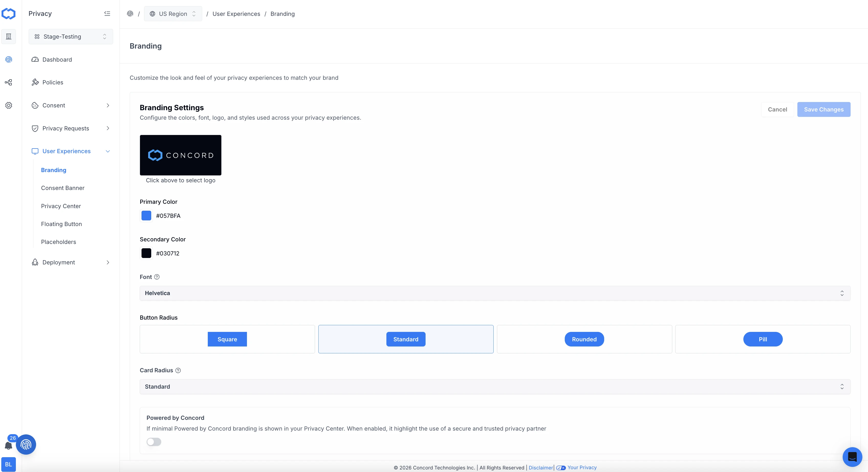Open the chat support bubble
The height and width of the screenshot is (472, 868).
(x=852, y=456)
